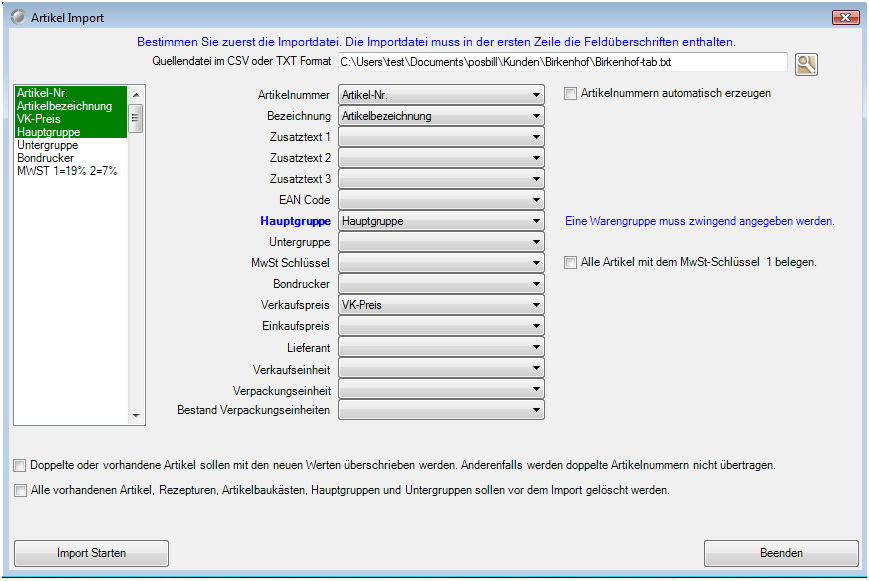Click the Quellendatei file path field
Viewport: 869px width, 581px height.
coord(562,63)
